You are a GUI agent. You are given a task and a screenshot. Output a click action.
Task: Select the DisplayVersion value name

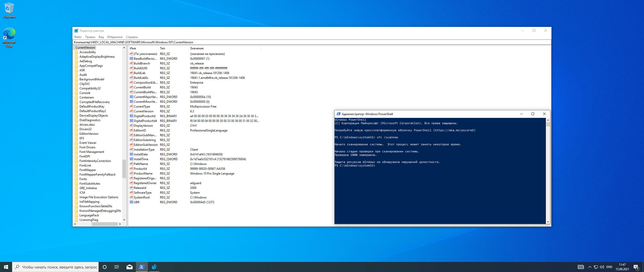143,126
